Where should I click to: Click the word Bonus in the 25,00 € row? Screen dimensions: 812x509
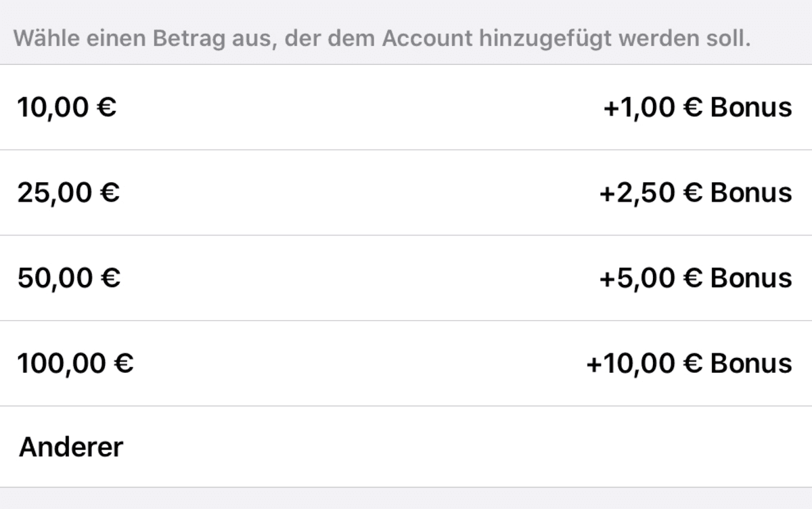tap(751, 193)
